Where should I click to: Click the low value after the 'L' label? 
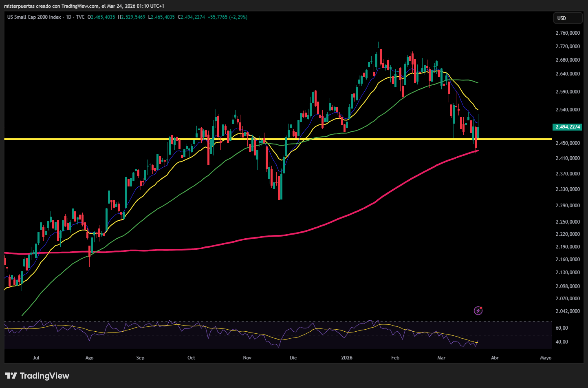pos(163,17)
